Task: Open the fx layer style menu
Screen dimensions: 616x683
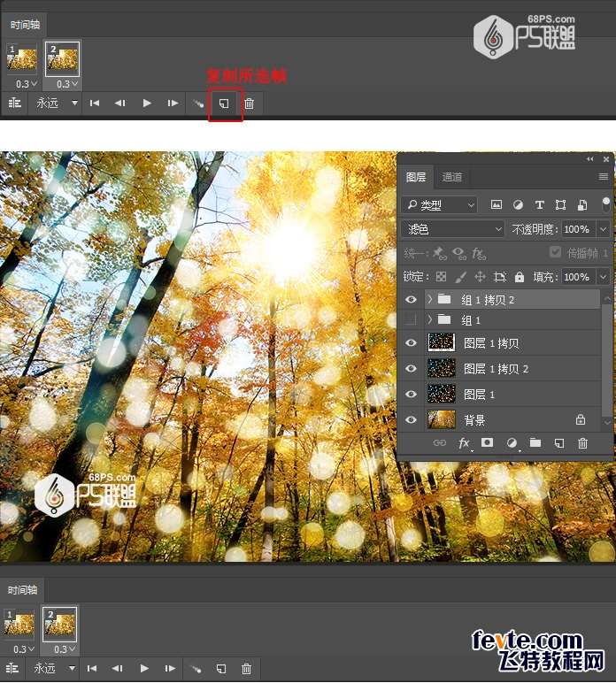Action: click(464, 443)
